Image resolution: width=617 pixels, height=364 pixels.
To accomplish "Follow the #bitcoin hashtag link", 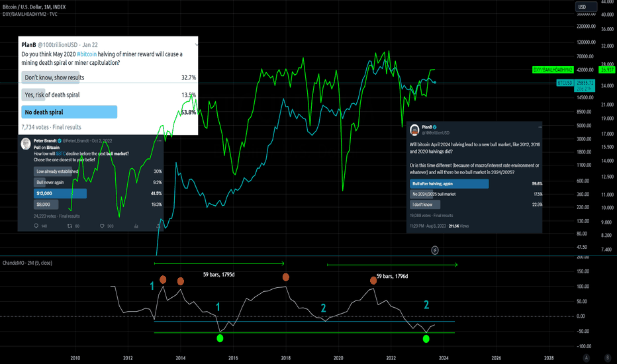I will coord(87,54).
